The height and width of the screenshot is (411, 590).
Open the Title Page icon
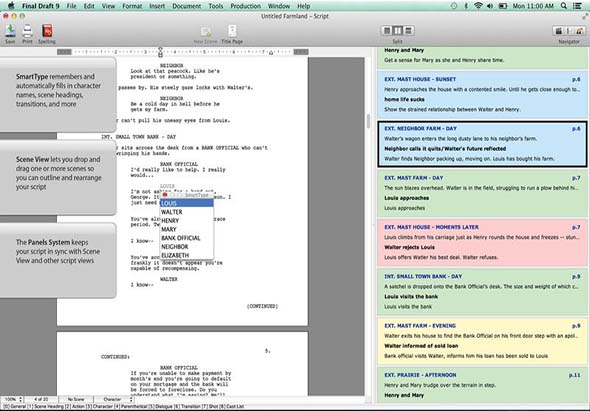click(x=232, y=31)
